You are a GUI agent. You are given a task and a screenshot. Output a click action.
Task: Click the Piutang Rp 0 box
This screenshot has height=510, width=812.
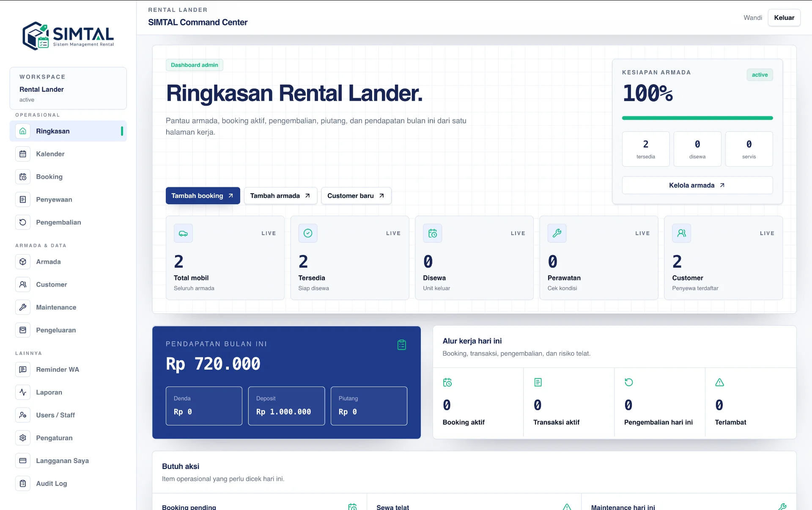click(x=369, y=406)
